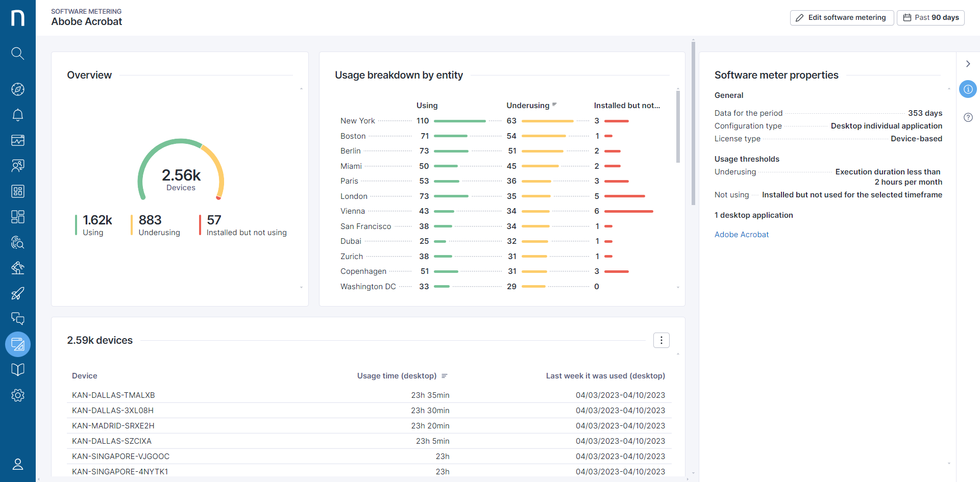Click Edit software metering button
Viewport: 980px width, 482px height.
pos(842,18)
